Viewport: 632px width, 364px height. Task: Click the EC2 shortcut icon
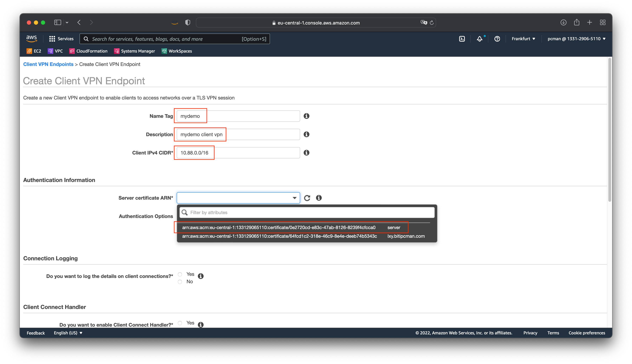[x=29, y=51]
